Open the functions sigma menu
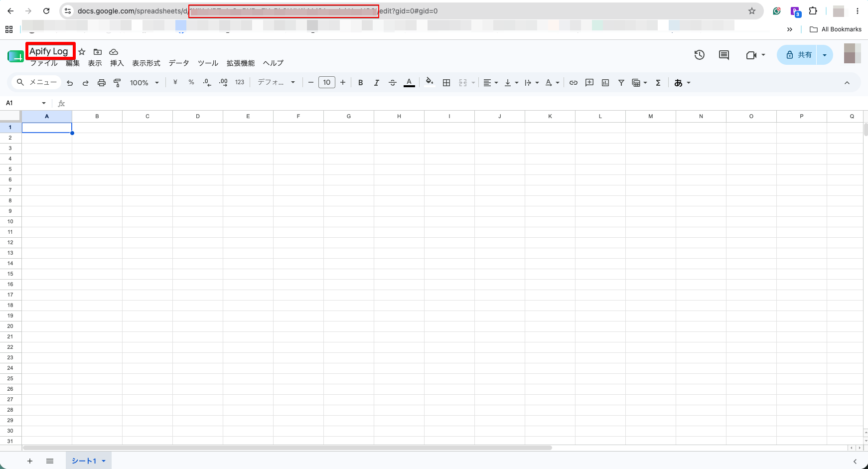This screenshot has width=868, height=469. tap(658, 83)
